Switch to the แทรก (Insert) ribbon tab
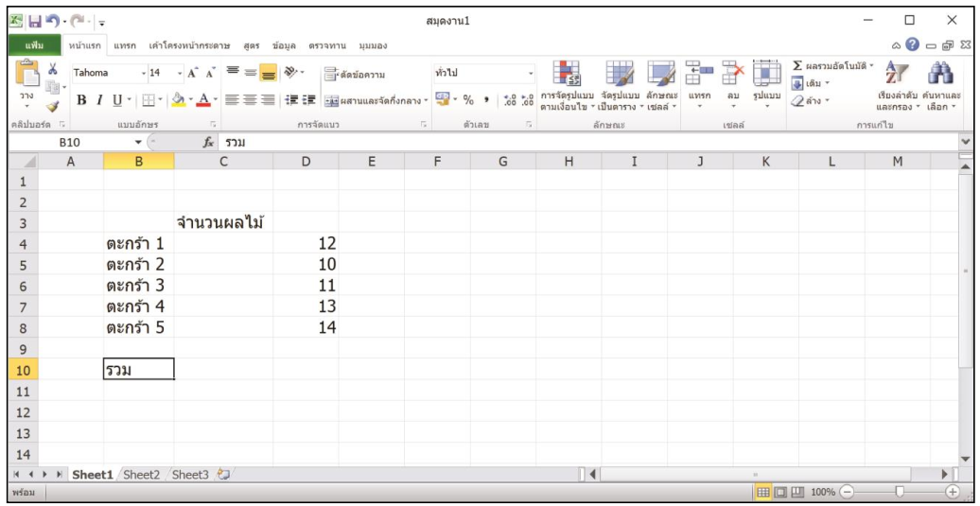The width and height of the screenshot is (980, 506). (125, 45)
